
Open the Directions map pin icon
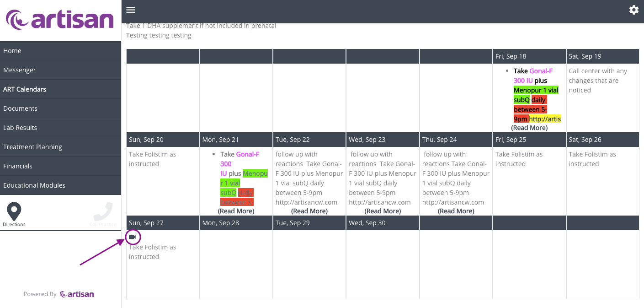pos(14,211)
